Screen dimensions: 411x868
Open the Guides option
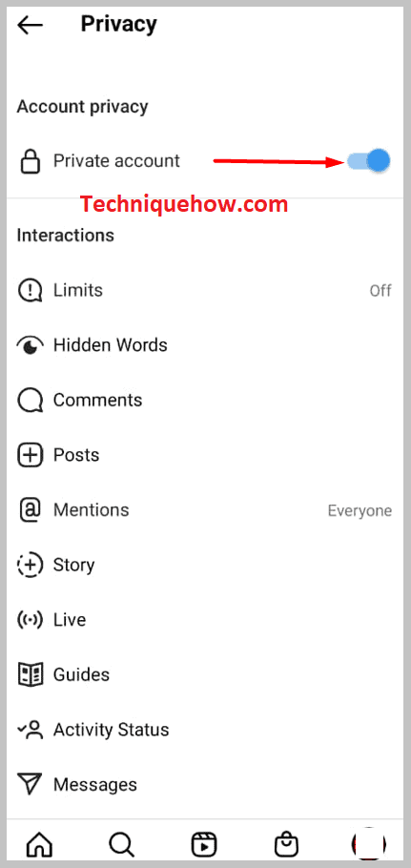(x=205, y=674)
